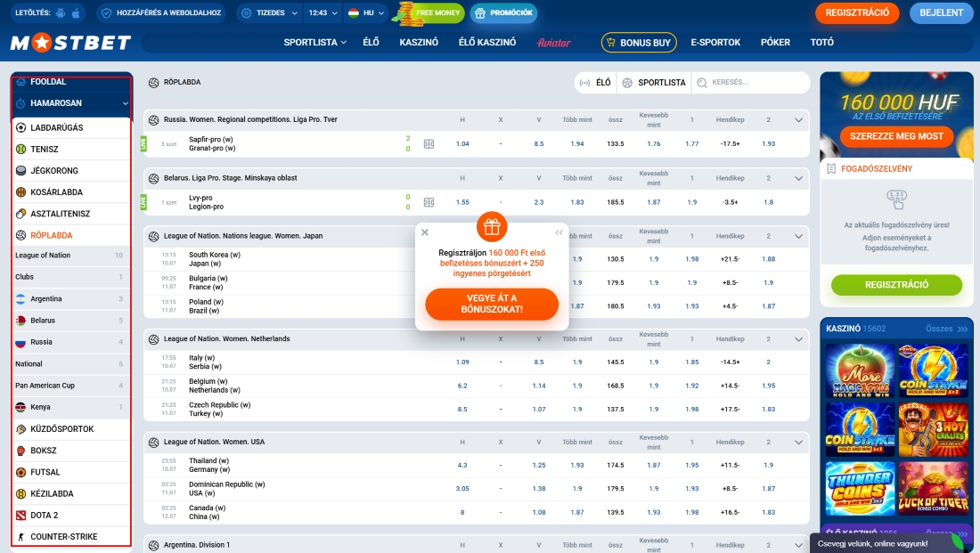The height and width of the screenshot is (553, 980).
Task: Click Hozzáférés a weboldalhoz link
Action: [x=161, y=12]
